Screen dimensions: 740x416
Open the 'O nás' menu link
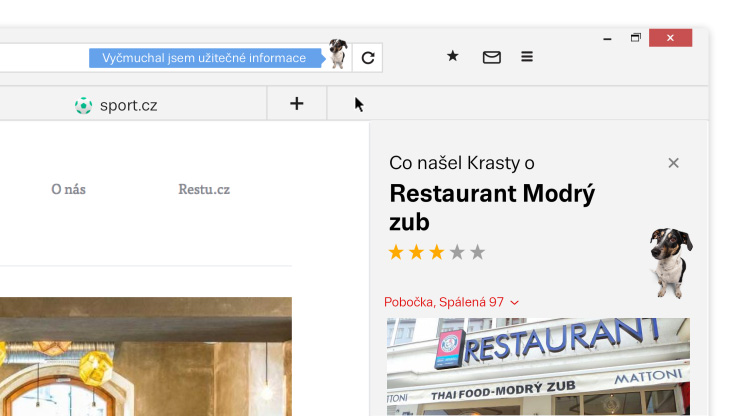coord(68,189)
